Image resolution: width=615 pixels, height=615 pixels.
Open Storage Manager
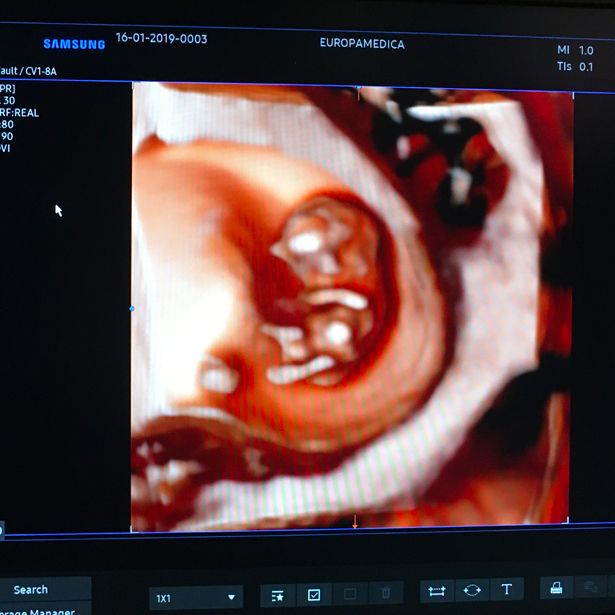point(36,611)
